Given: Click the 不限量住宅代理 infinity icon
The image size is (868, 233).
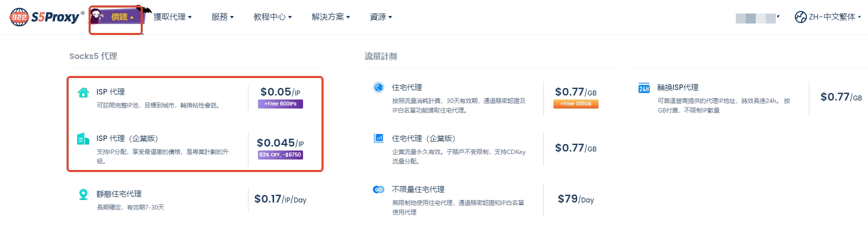Looking at the screenshot, I should 379,189.
